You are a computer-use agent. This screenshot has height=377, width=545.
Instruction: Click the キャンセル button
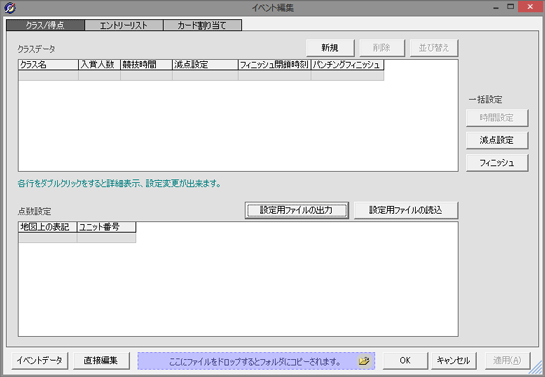[x=454, y=361]
